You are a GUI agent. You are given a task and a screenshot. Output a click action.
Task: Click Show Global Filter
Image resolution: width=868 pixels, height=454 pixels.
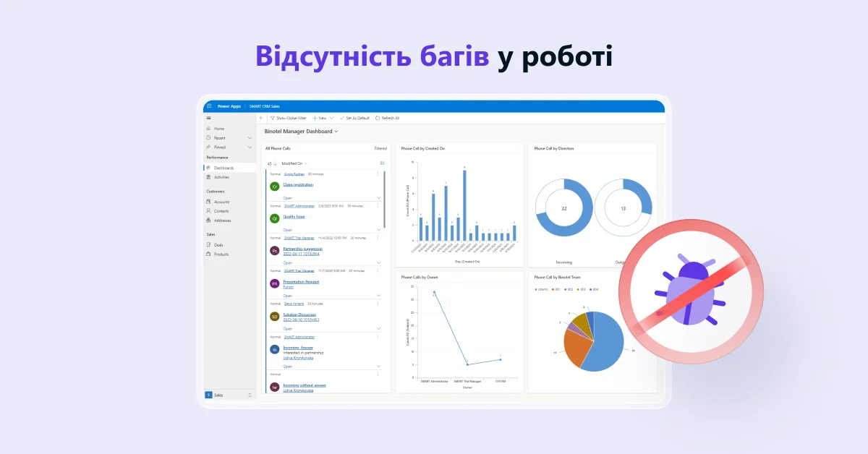pyautogui.click(x=290, y=118)
